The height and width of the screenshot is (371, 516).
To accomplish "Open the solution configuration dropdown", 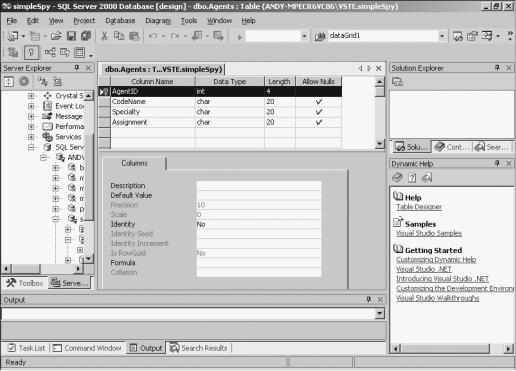I will (304, 36).
